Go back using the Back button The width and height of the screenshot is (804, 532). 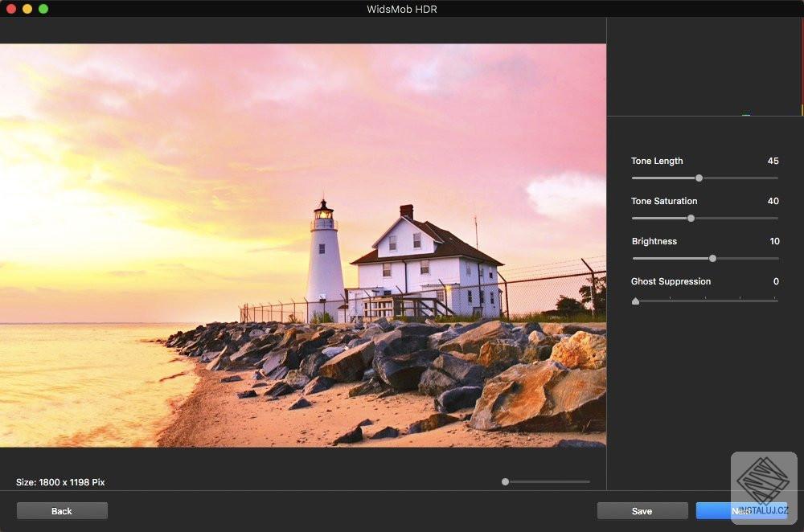pyautogui.click(x=61, y=510)
